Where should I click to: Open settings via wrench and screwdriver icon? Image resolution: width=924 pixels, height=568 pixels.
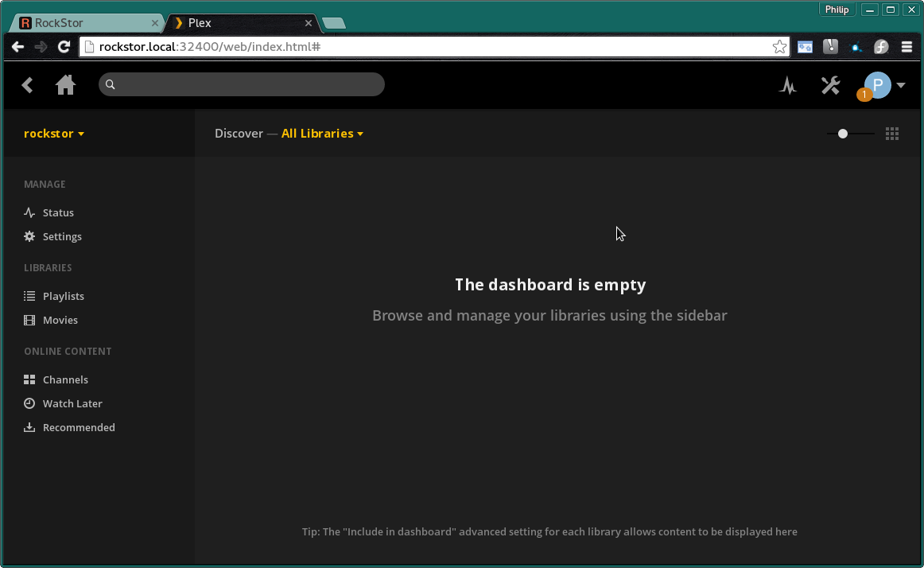[831, 86]
